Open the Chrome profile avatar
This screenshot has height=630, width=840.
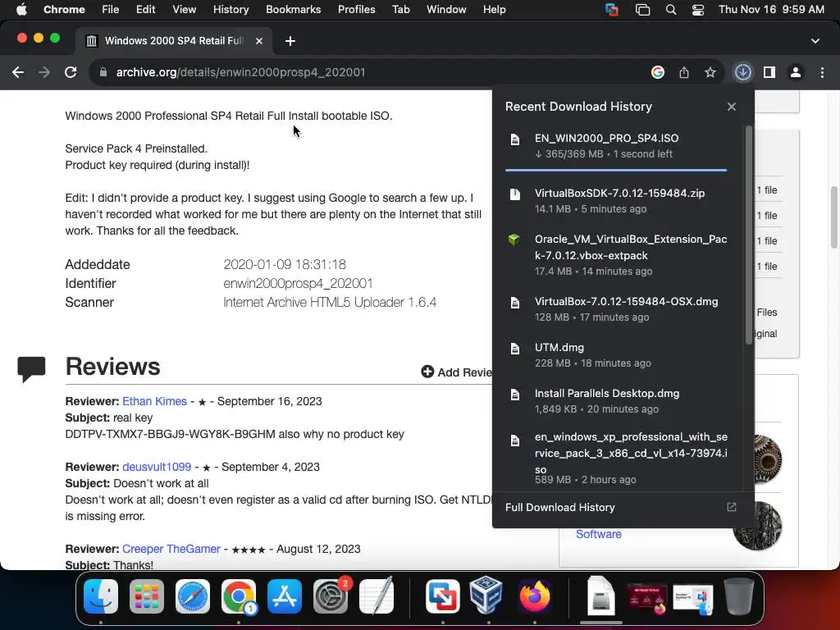click(796, 72)
